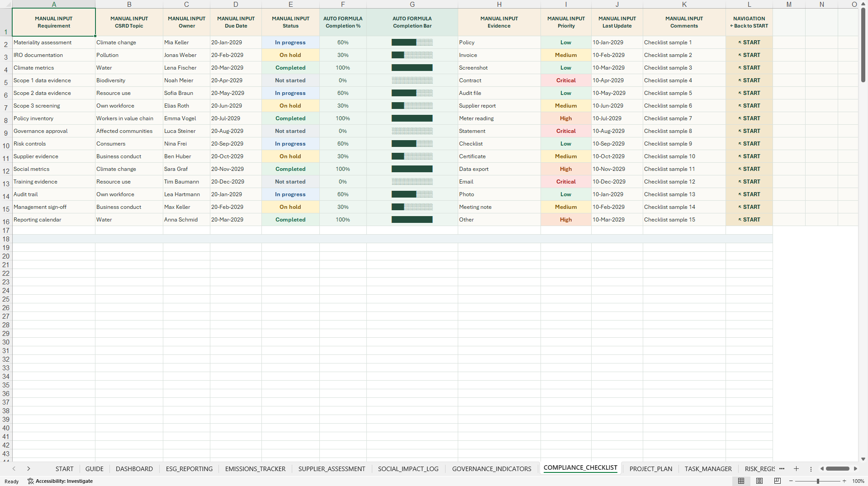Select Checklist sample 10 comment cell
The width and height of the screenshot is (868, 486).
click(684, 156)
